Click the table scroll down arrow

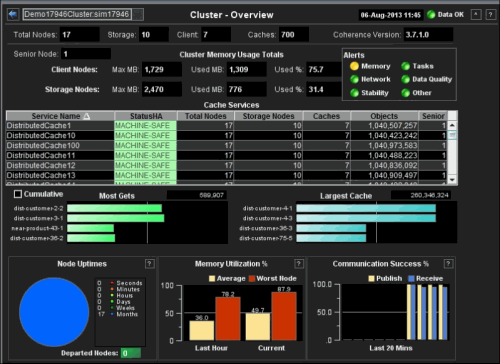click(x=452, y=180)
